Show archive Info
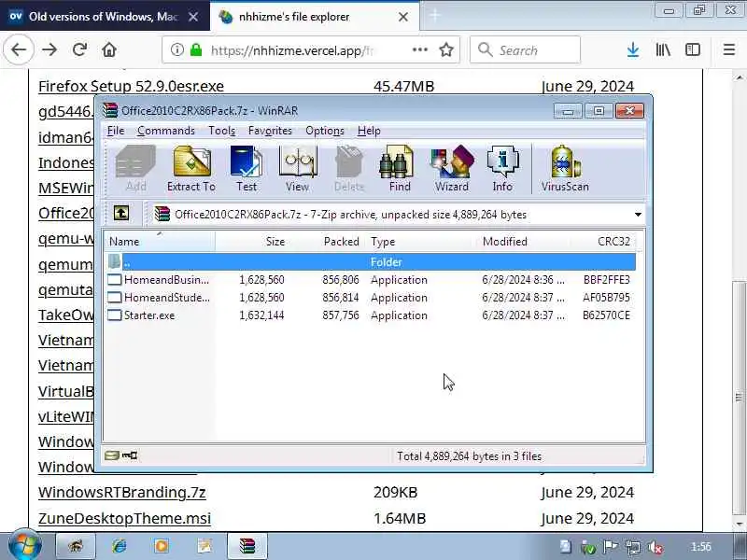This screenshot has width=747, height=560. tap(502, 169)
